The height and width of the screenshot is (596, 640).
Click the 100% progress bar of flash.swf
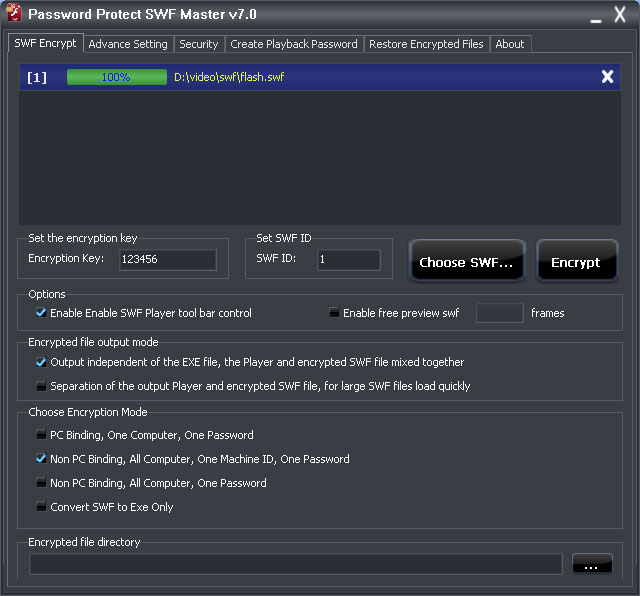click(x=116, y=77)
